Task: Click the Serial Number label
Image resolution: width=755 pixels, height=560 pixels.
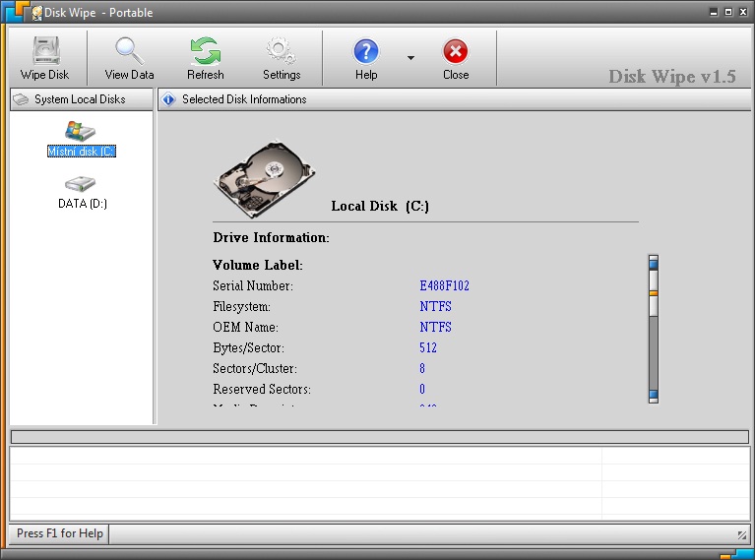Action: click(x=253, y=285)
